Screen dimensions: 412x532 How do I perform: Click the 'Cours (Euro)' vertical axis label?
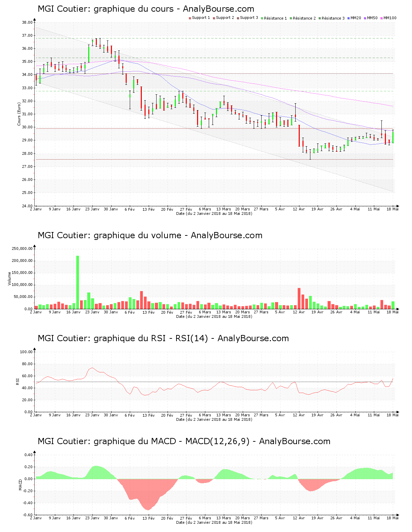[x=19, y=114]
